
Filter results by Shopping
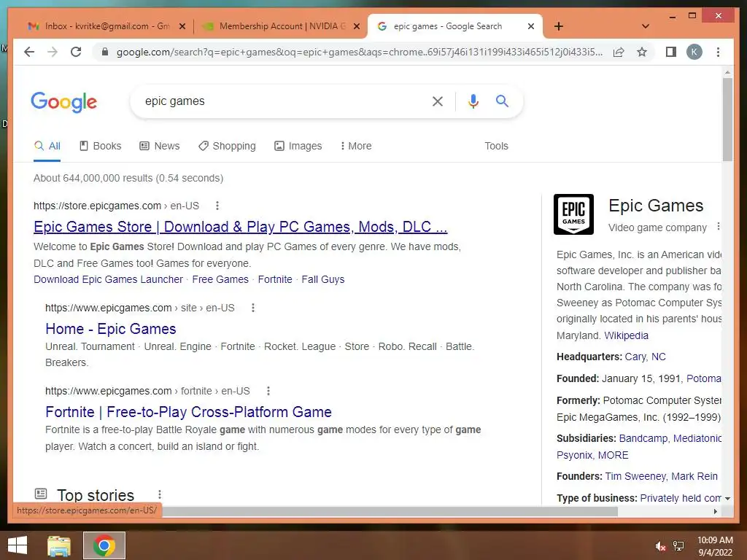coord(227,146)
